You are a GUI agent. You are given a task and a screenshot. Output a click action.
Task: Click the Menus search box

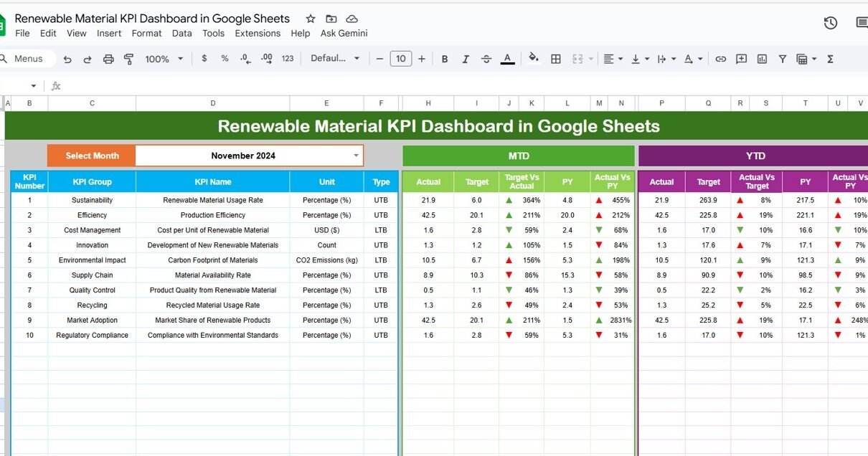click(27, 59)
